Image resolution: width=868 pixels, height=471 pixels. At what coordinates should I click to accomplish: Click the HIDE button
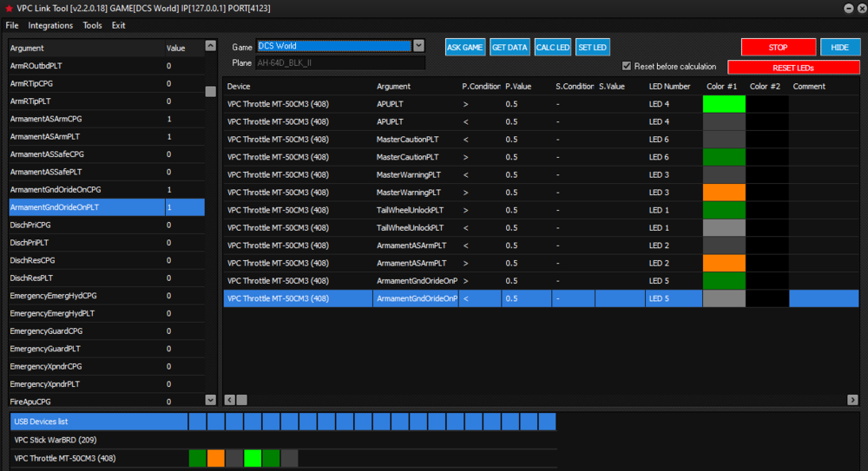tap(839, 48)
